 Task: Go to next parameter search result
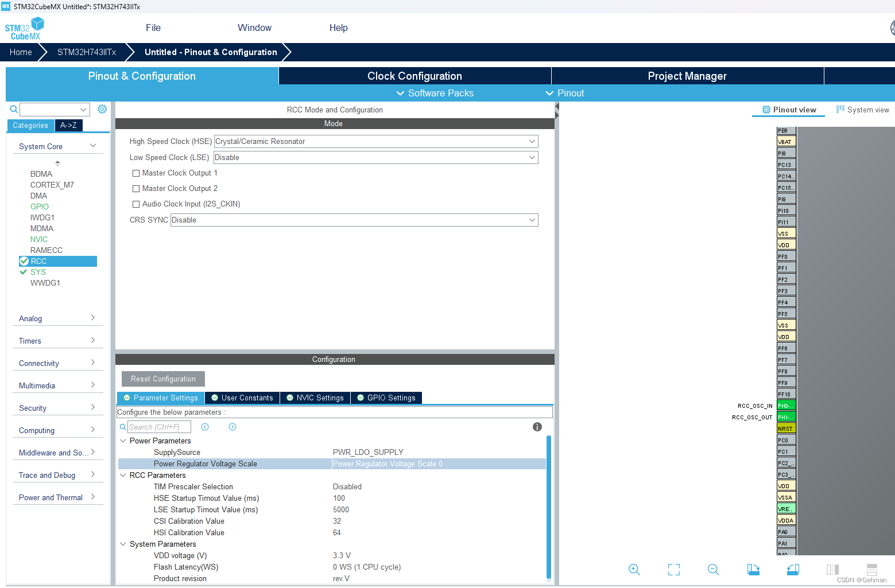point(233,427)
